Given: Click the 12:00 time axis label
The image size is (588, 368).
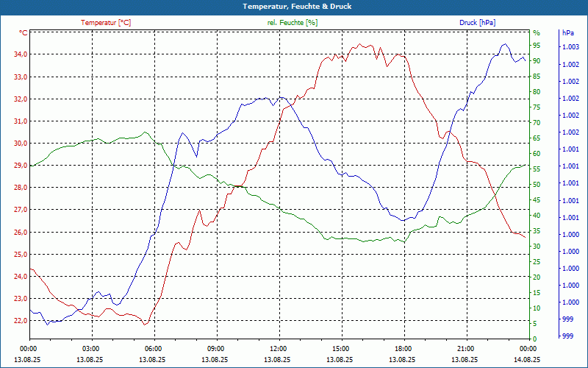Looking at the screenshot, I should coord(279,348).
